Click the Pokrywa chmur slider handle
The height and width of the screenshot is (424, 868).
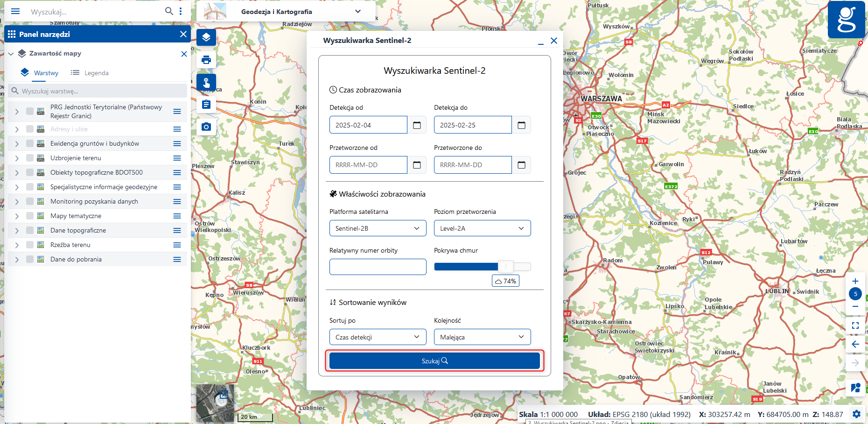click(505, 267)
